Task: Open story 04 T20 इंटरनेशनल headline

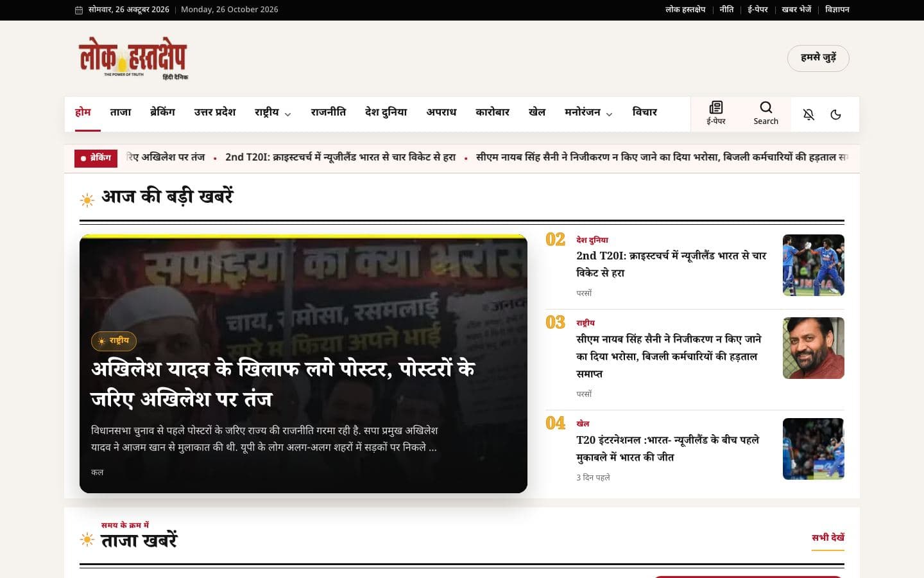Action: point(667,448)
